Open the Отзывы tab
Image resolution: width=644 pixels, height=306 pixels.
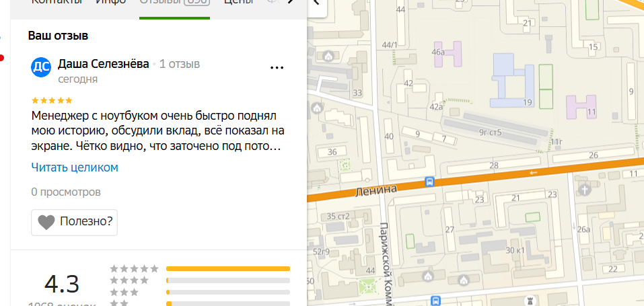[x=174, y=2]
